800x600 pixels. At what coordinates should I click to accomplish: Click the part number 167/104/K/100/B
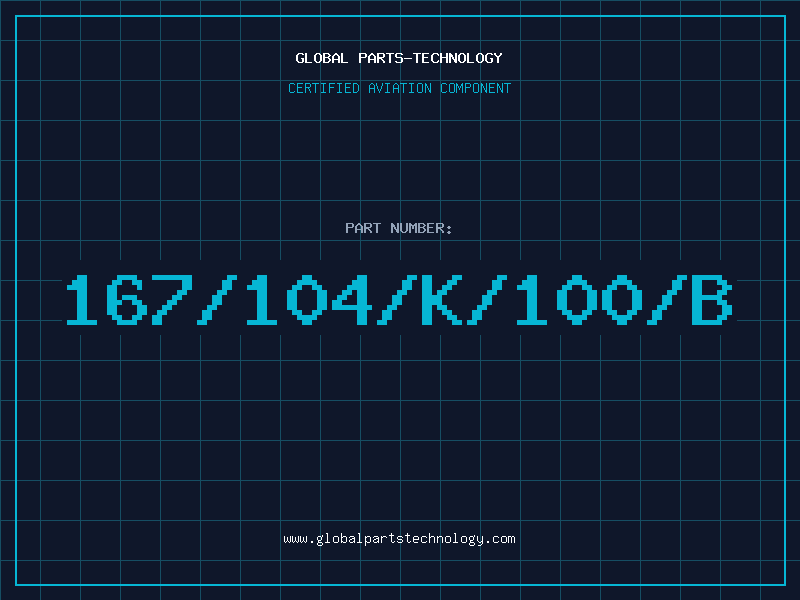399,299
